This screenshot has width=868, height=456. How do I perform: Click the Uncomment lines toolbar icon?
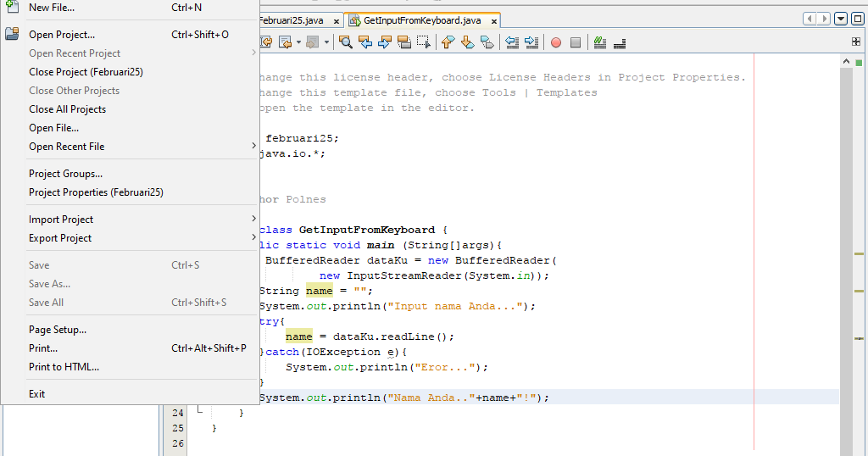tap(620, 42)
